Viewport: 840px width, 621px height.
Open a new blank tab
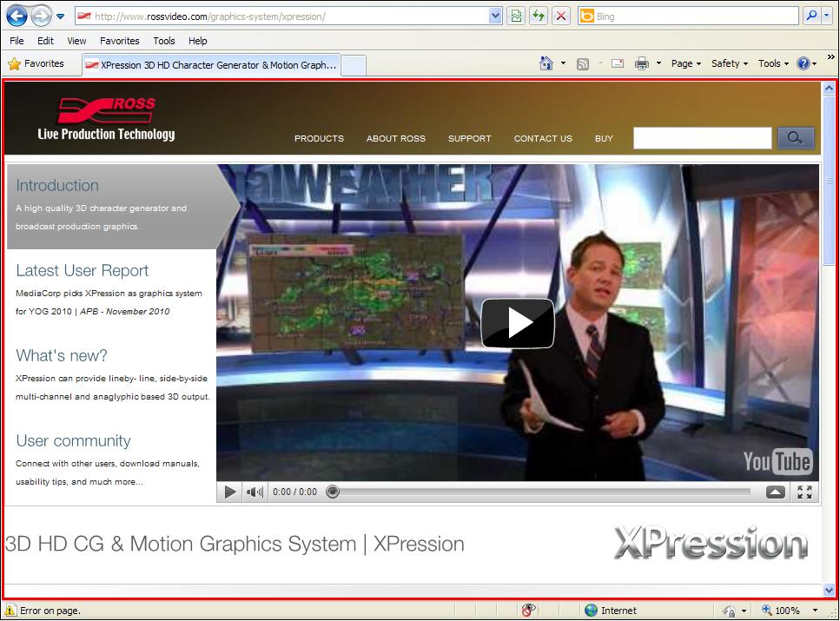354,65
